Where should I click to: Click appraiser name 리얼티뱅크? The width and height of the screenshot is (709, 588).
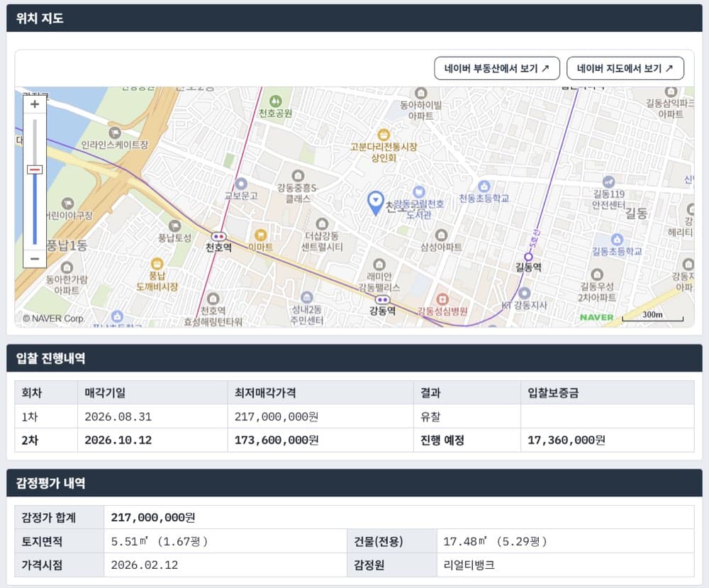[x=469, y=565]
